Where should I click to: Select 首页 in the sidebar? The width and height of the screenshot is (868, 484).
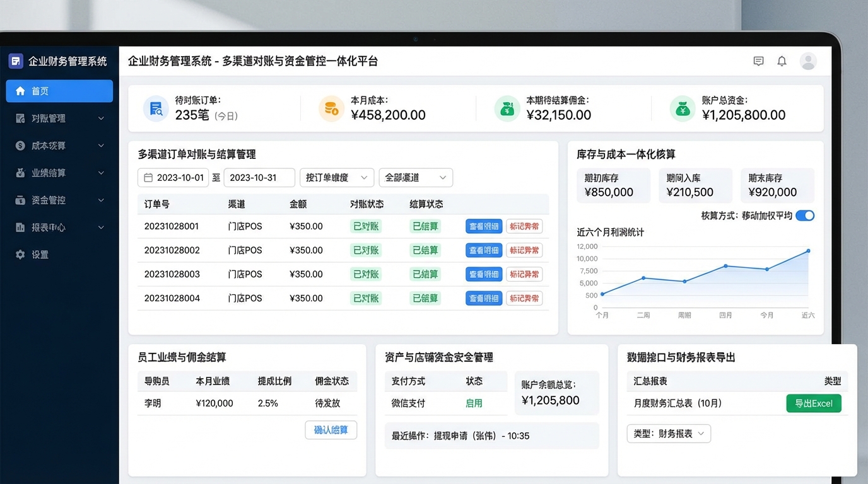(59, 91)
